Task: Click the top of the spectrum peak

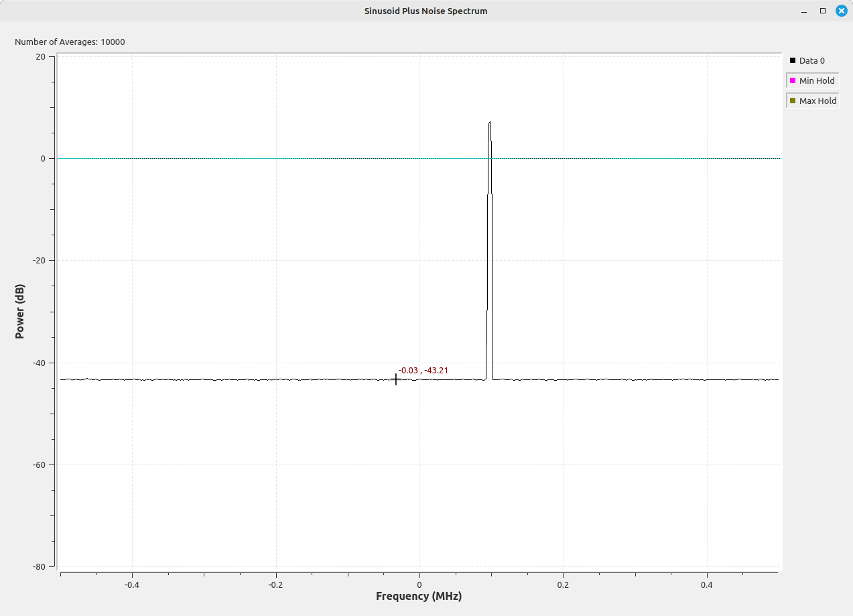Action: coord(490,123)
